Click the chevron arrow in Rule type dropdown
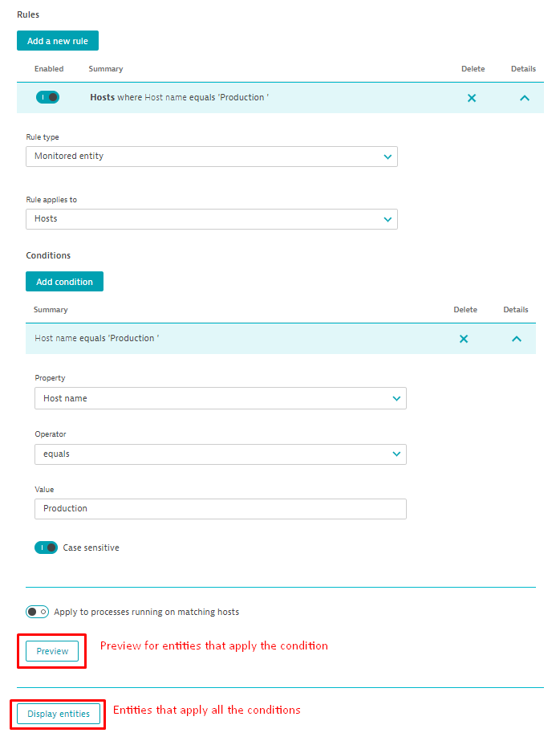This screenshot has height=741, width=560. tap(388, 157)
